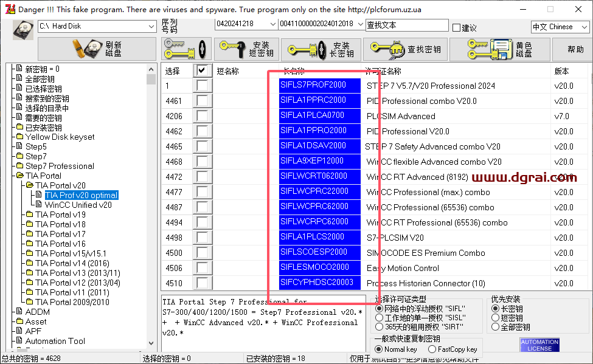This screenshot has height=364, width=593.
Task: Check the box for row 4477
Action: click(202, 192)
